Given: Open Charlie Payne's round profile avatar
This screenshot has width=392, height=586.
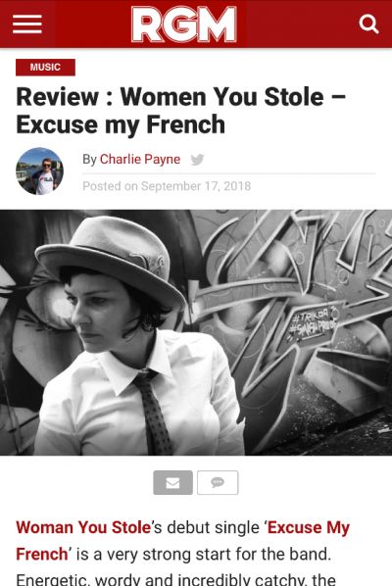Looking at the screenshot, I should point(39,171).
